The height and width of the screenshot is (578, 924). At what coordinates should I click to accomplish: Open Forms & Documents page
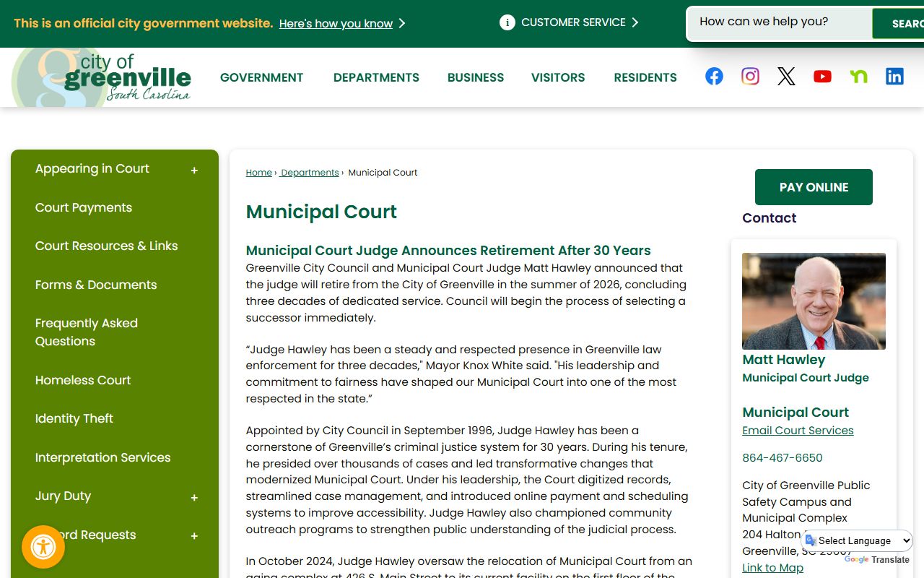click(x=96, y=285)
